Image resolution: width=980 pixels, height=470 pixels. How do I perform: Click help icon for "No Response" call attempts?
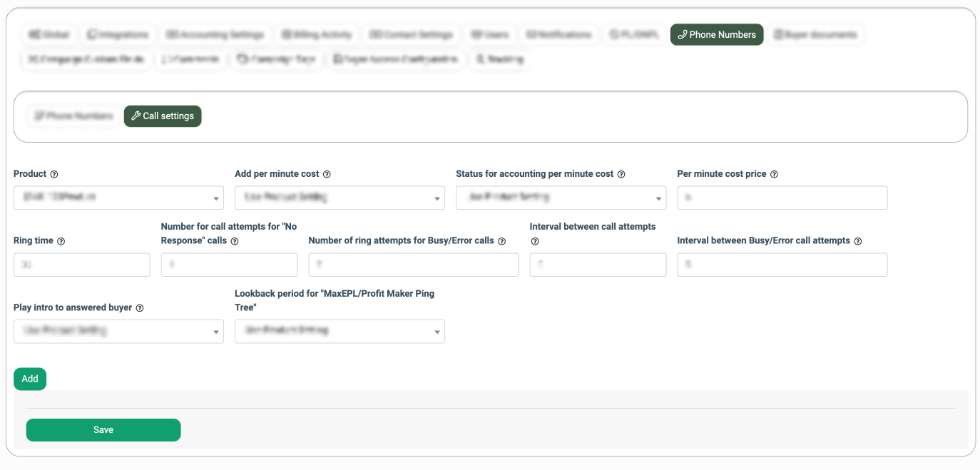click(235, 241)
